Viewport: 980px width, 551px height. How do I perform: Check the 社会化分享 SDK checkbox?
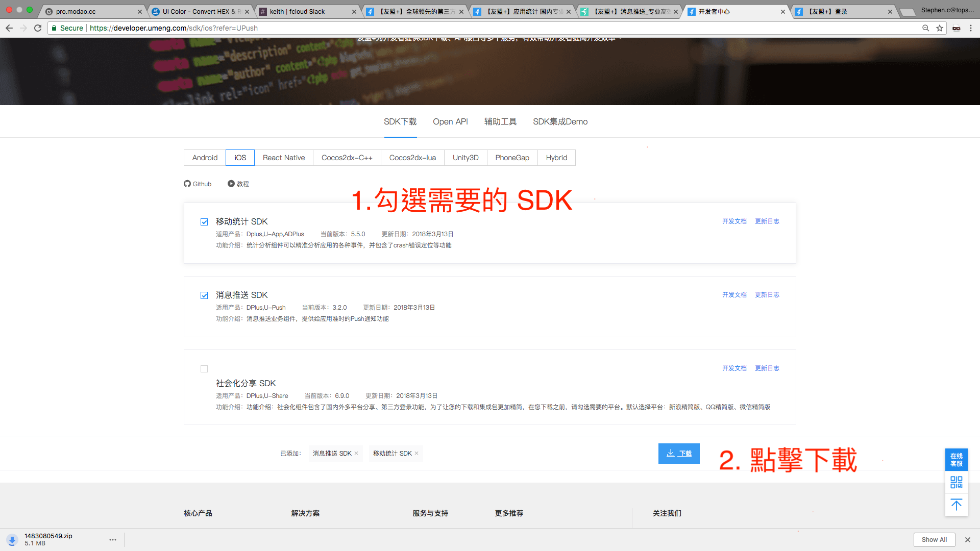click(x=204, y=369)
